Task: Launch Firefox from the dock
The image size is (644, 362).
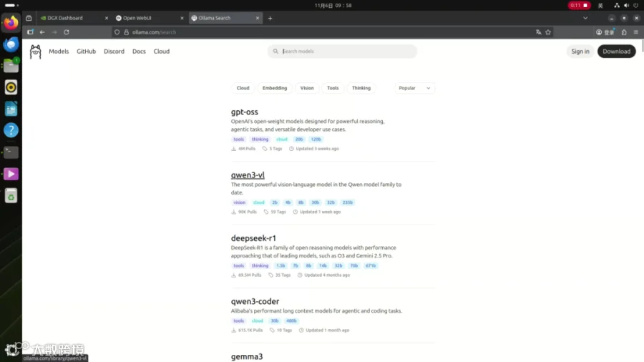Action: point(11,22)
